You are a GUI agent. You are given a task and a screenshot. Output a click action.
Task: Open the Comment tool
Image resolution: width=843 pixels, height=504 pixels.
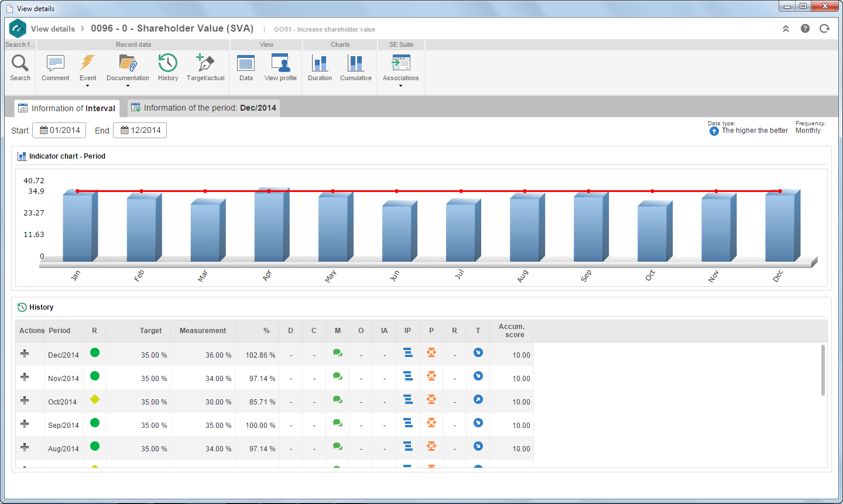tap(55, 63)
